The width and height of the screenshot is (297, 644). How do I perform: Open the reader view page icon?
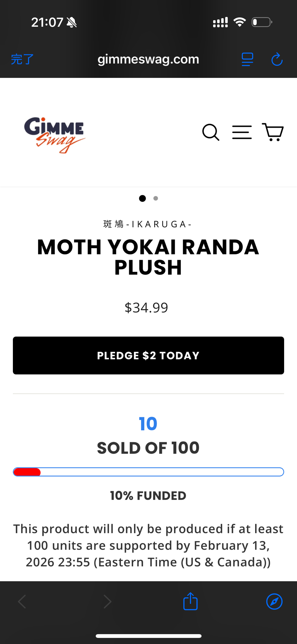coord(247,60)
